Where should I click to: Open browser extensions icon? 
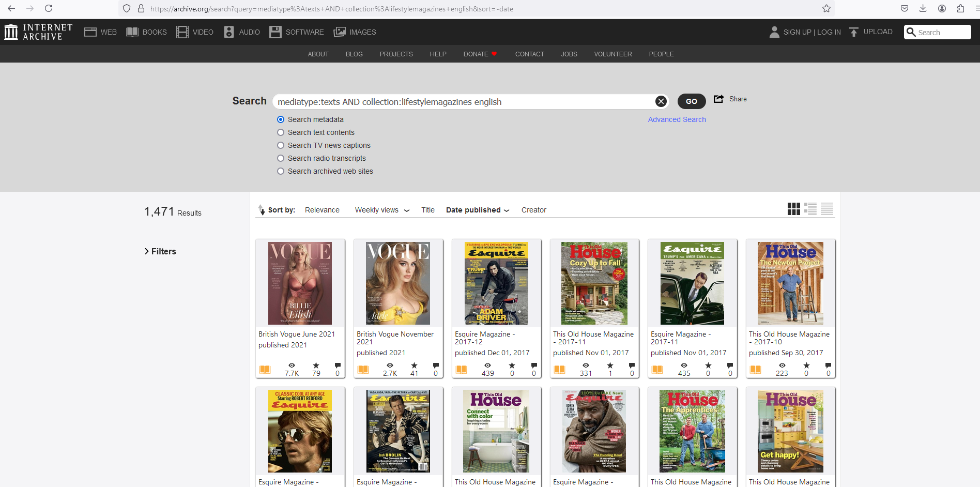point(960,8)
